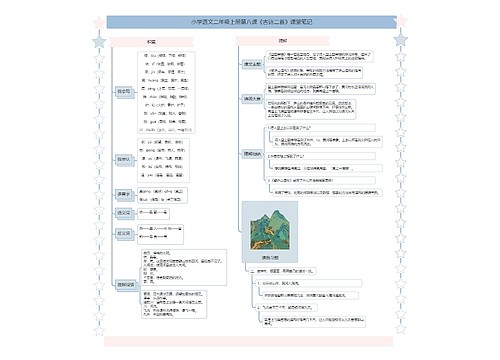Select the 我会认 branch node
The height and width of the screenshot is (360, 500).
tap(124, 159)
